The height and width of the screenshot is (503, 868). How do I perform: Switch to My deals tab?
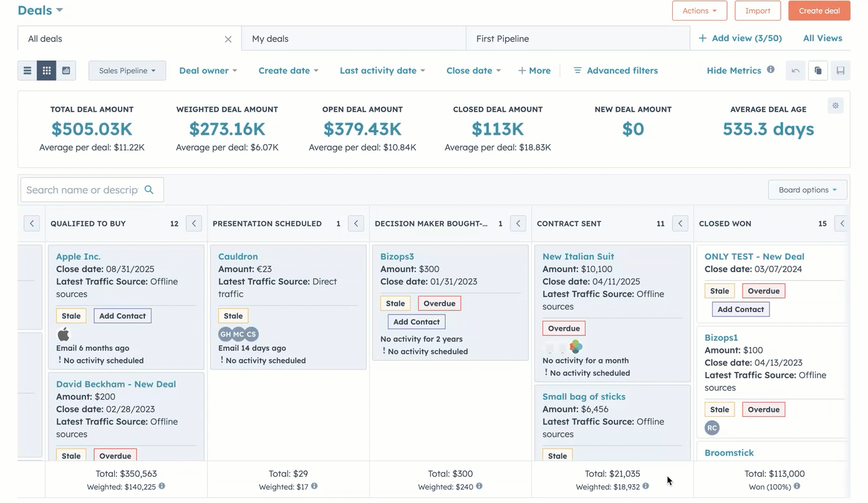point(354,39)
